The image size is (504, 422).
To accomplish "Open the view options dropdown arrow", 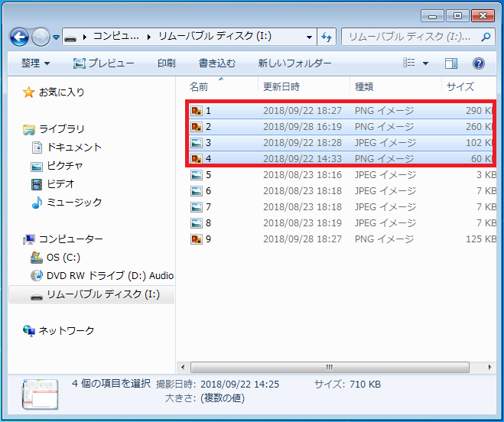I will tap(425, 63).
